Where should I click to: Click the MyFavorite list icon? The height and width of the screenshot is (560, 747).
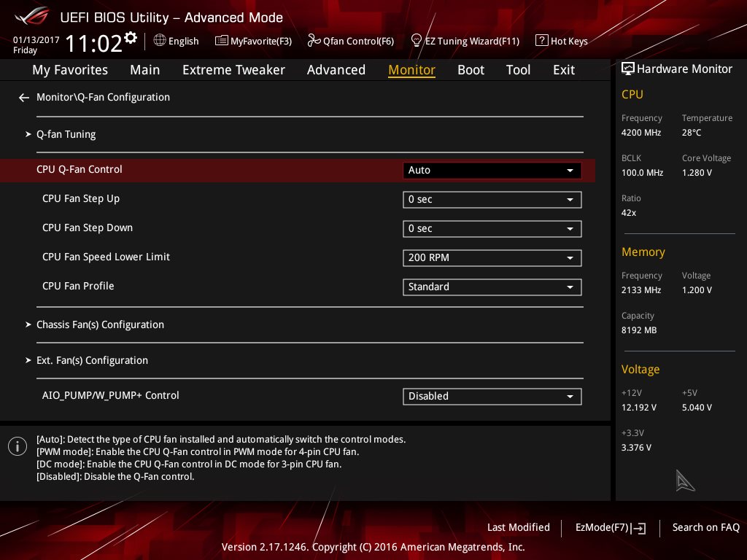tap(222, 41)
